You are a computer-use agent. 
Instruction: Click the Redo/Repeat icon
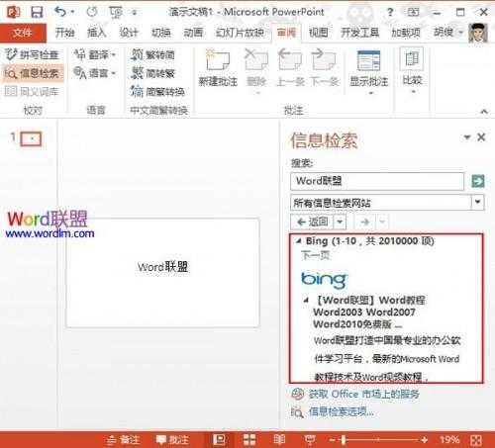point(92,12)
